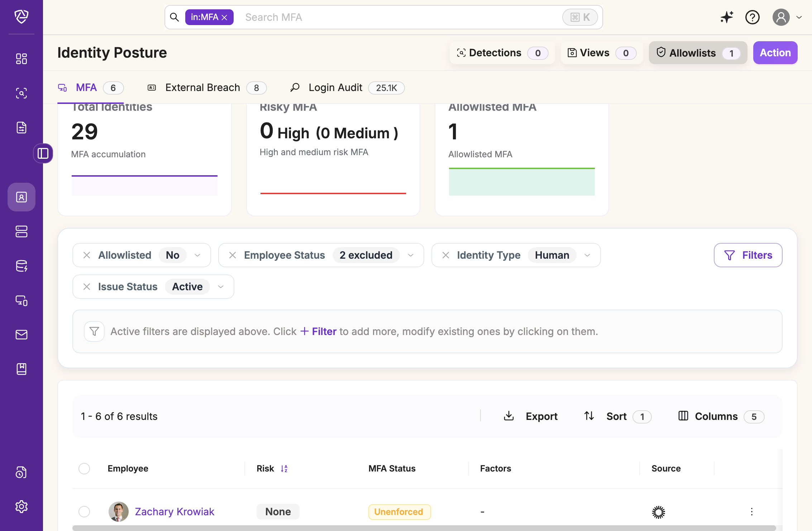Click the help question mark icon

tap(752, 17)
